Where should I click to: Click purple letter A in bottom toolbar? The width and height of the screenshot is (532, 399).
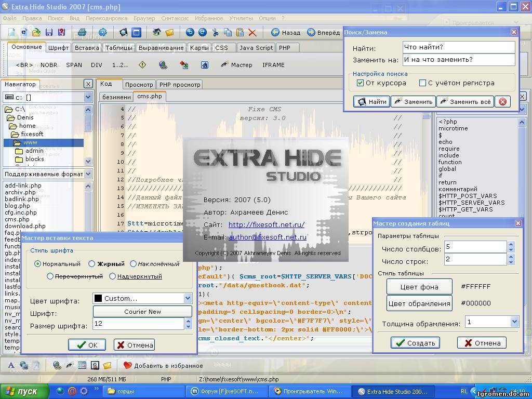(11, 365)
